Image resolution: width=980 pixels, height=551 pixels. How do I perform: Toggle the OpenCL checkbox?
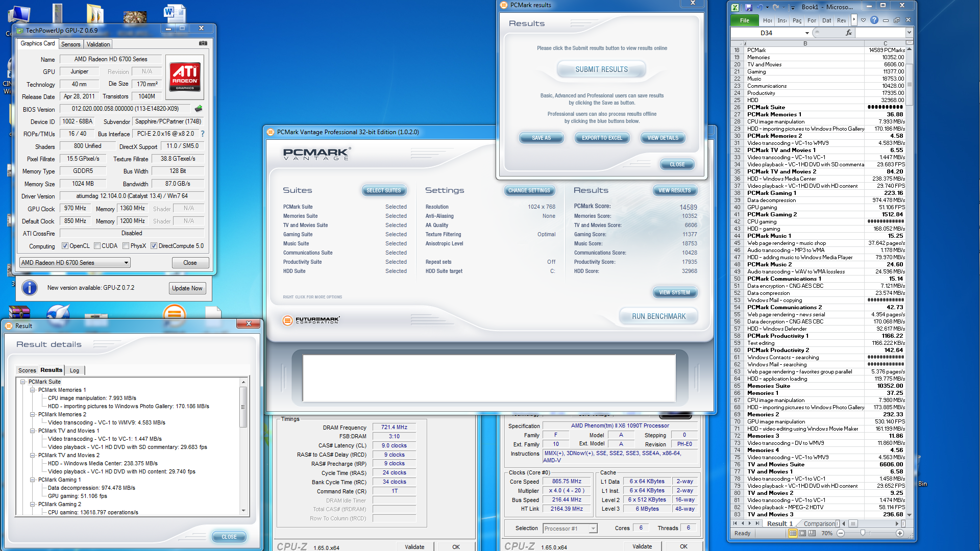tap(65, 246)
